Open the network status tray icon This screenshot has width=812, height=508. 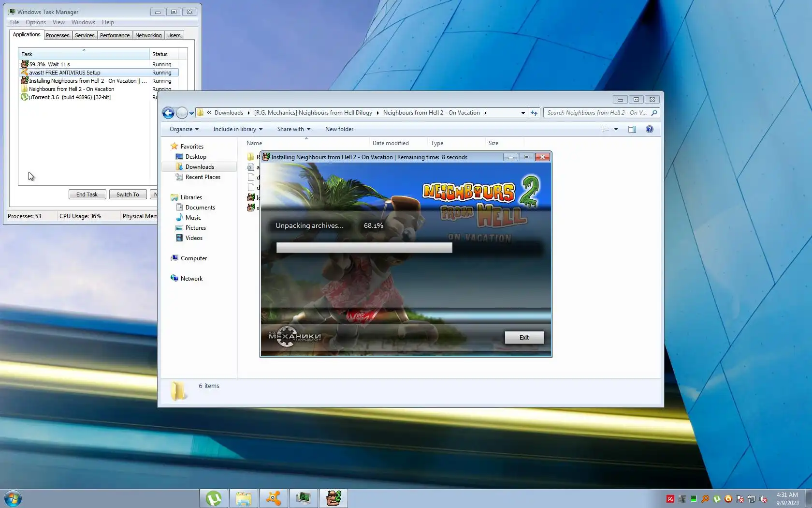tap(752, 499)
